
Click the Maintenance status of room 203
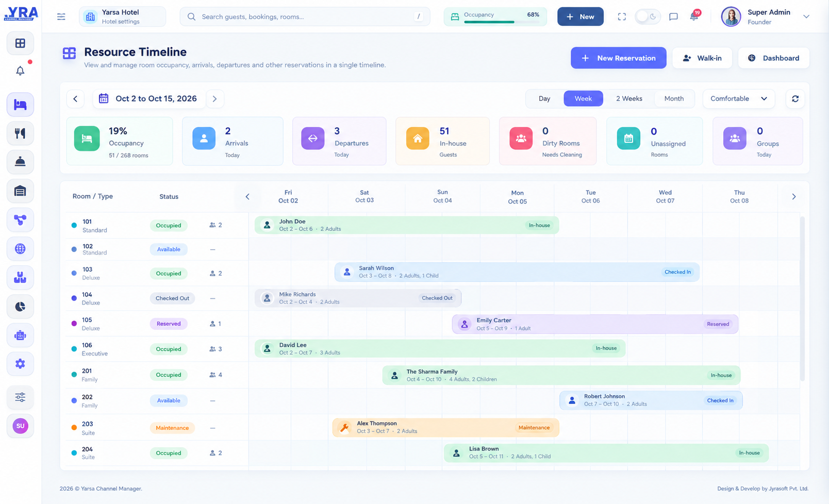[x=172, y=428]
